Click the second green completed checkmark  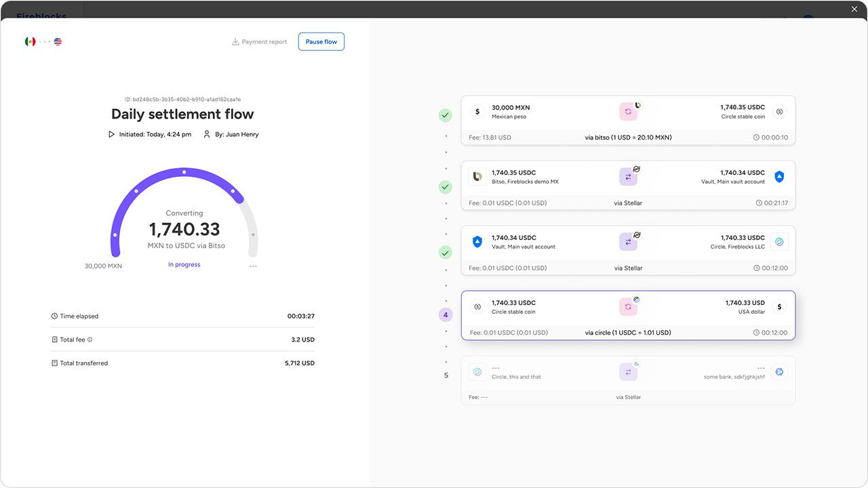[446, 186]
